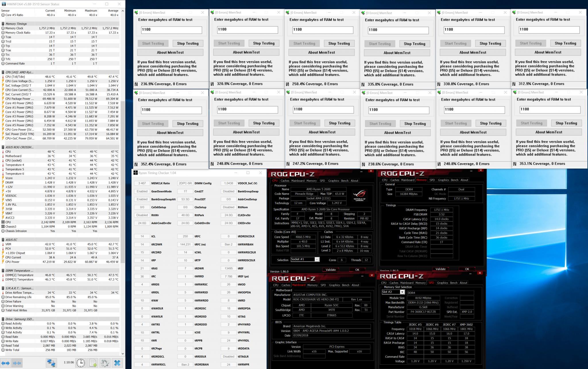Open HWiNFO remote network monitors icon
Screen dimensions: 588x369
tap(51, 363)
